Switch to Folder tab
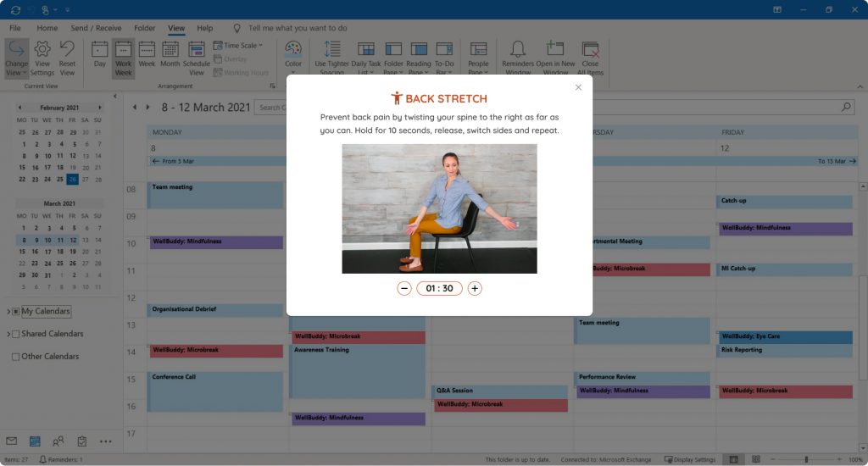Viewport: 868px width, 466px height. [x=144, y=28]
